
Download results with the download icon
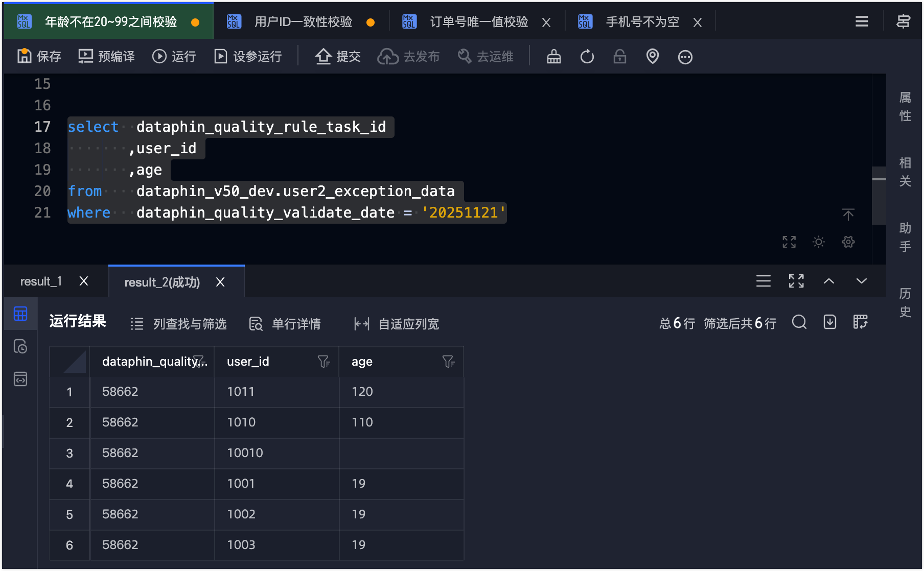click(830, 322)
